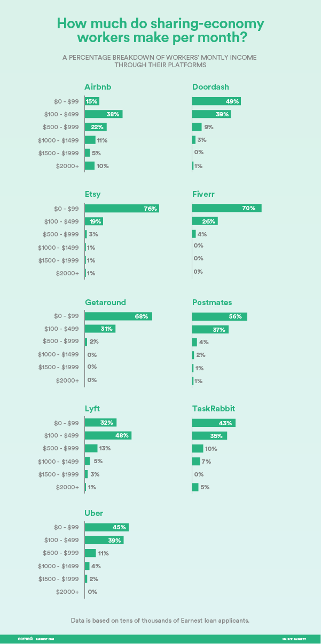The image size is (321, 644).
Task: Select the Lyft section title
Action: [92, 409]
